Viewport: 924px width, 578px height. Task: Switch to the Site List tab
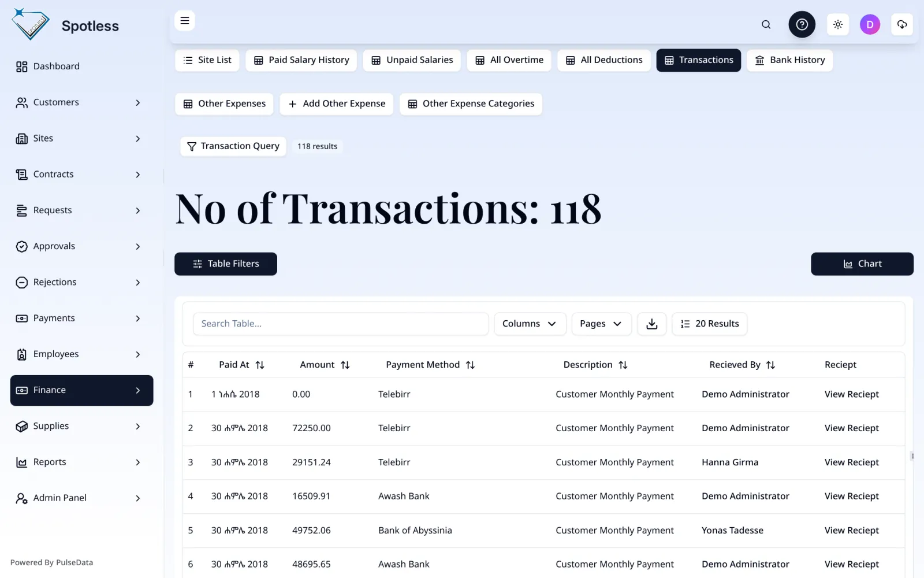(x=207, y=60)
